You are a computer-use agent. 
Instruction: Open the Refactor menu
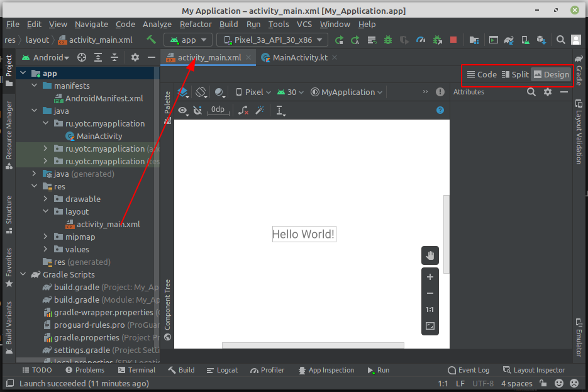[196, 24]
